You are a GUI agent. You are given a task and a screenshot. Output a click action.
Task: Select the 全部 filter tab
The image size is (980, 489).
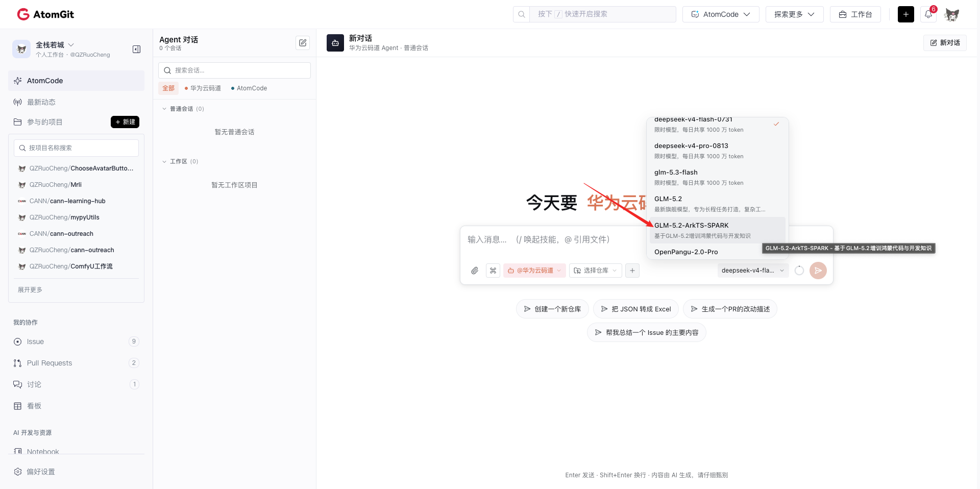click(x=168, y=88)
